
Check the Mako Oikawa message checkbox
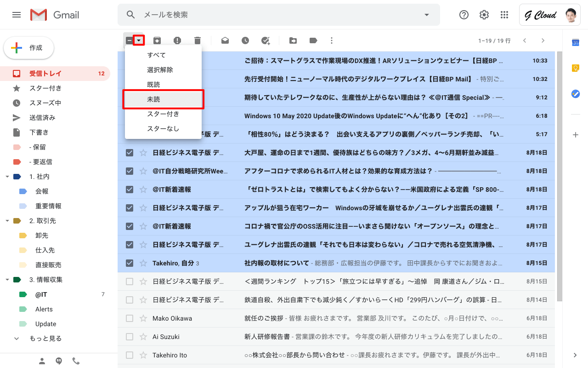tap(130, 318)
